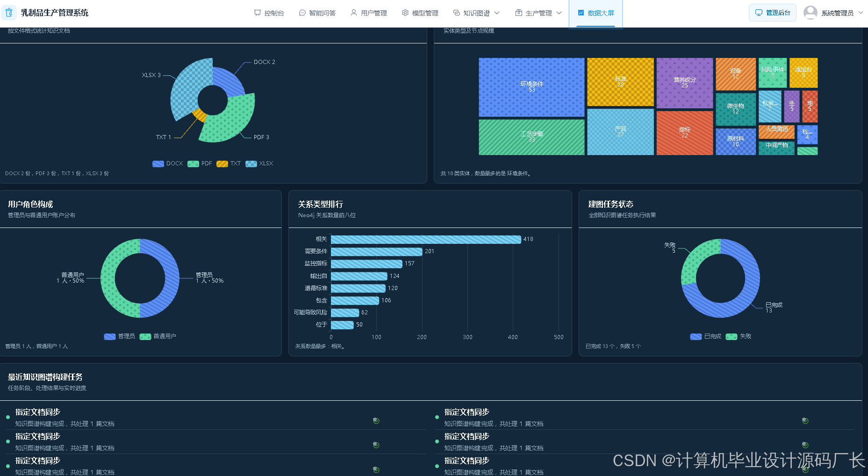Image resolution: width=868 pixels, height=476 pixels.
Task: Toggle the TXT legend item
Action: click(229, 163)
